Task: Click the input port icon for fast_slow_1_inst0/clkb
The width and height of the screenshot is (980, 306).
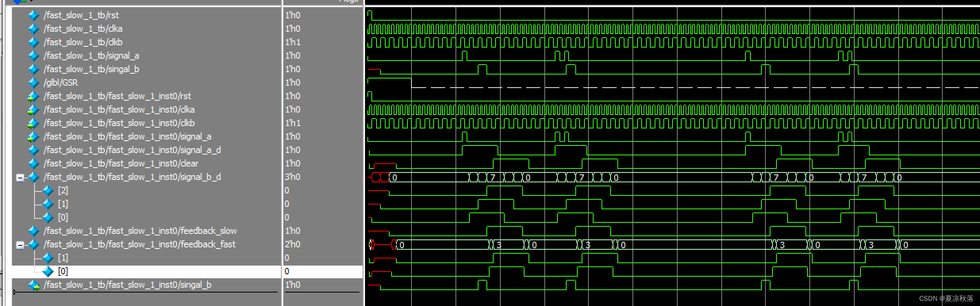Action: tap(33, 123)
